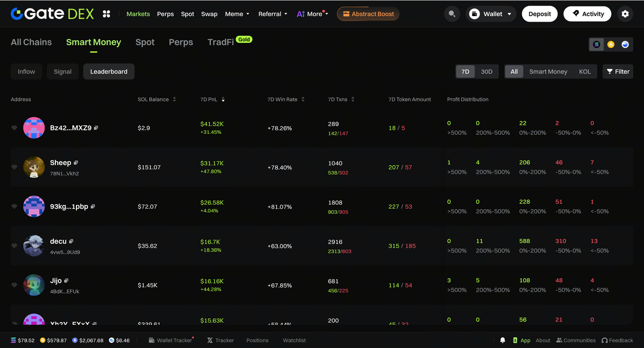Favorite the decu wallet with heart
This screenshot has height=348, width=644.
15,246
